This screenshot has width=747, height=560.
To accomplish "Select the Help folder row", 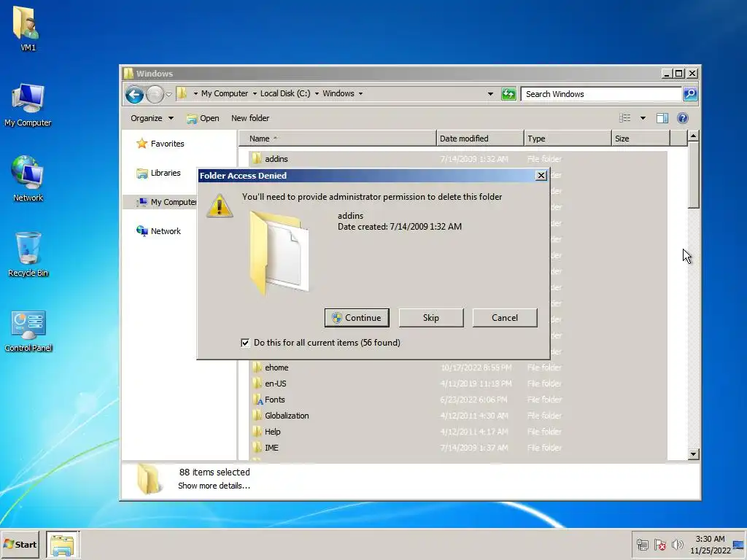I will pos(457,432).
